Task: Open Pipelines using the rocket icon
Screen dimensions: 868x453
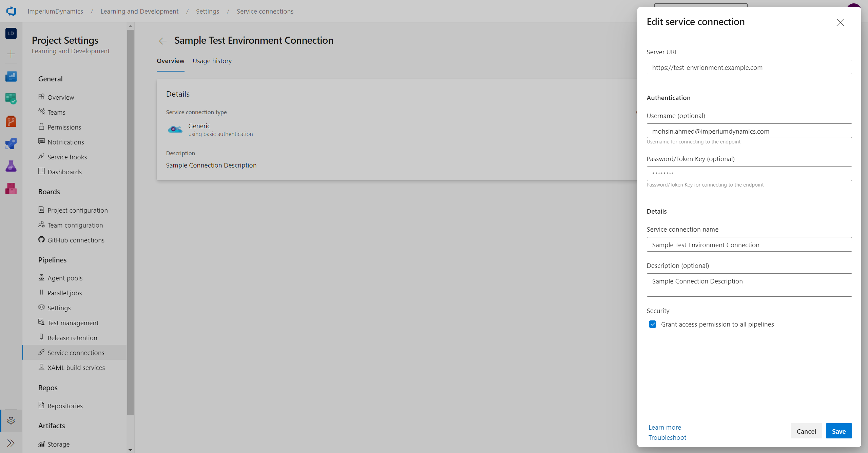Action: pyautogui.click(x=11, y=144)
